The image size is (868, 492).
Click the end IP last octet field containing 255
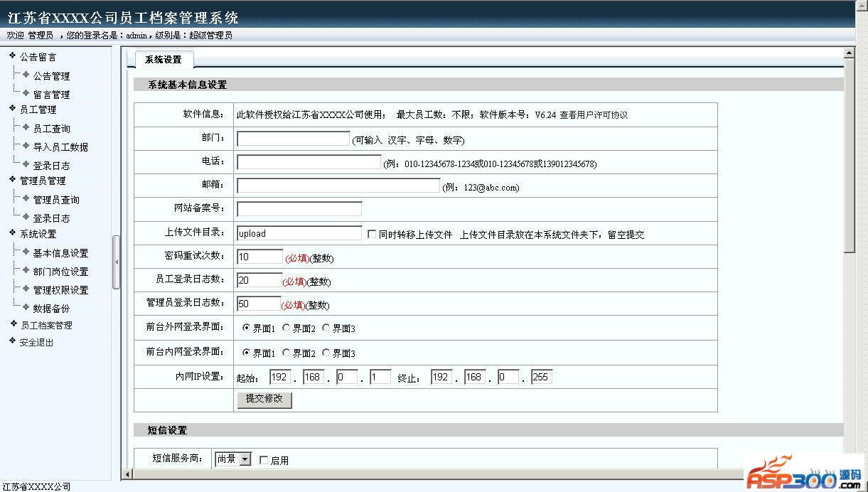542,377
